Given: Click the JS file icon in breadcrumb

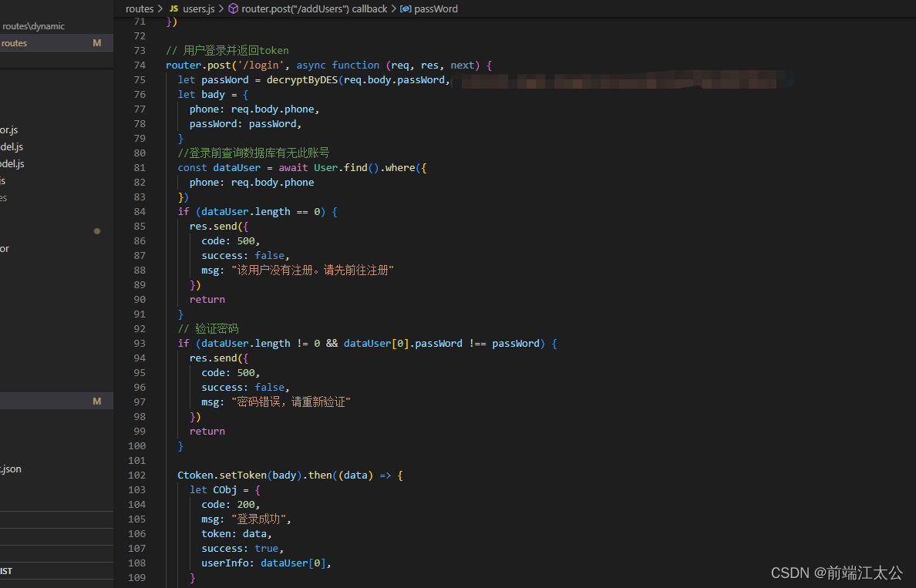Looking at the screenshot, I should [173, 8].
